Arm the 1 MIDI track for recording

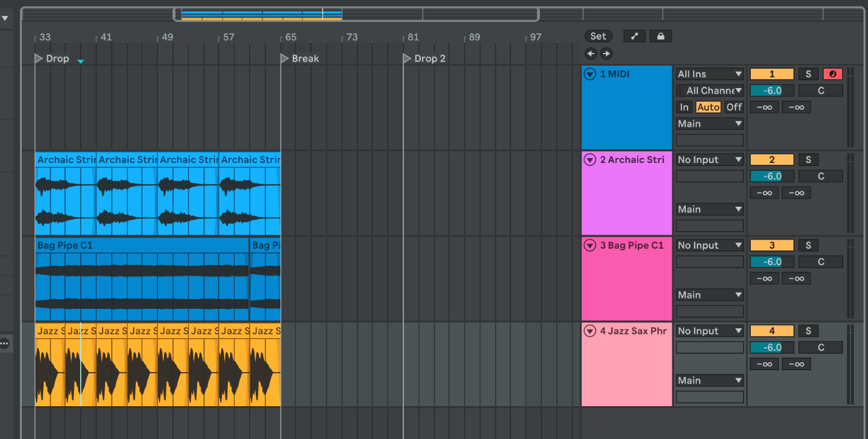(832, 74)
